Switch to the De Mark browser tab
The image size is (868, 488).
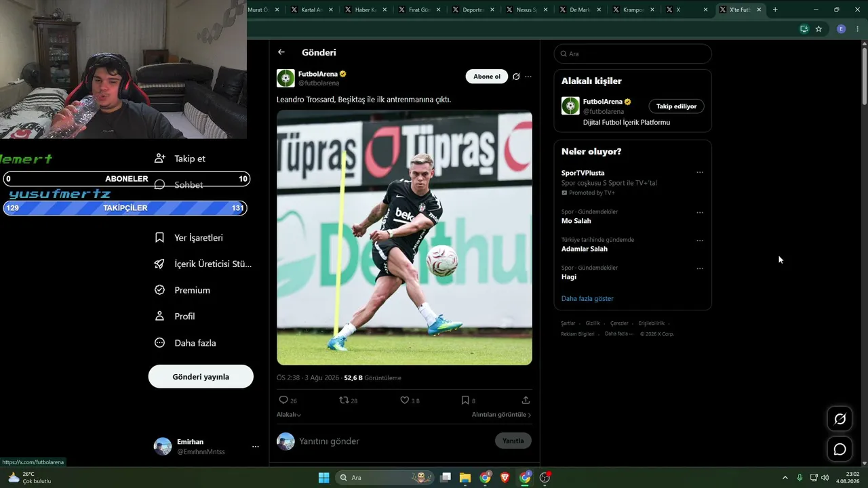[x=579, y=10]
